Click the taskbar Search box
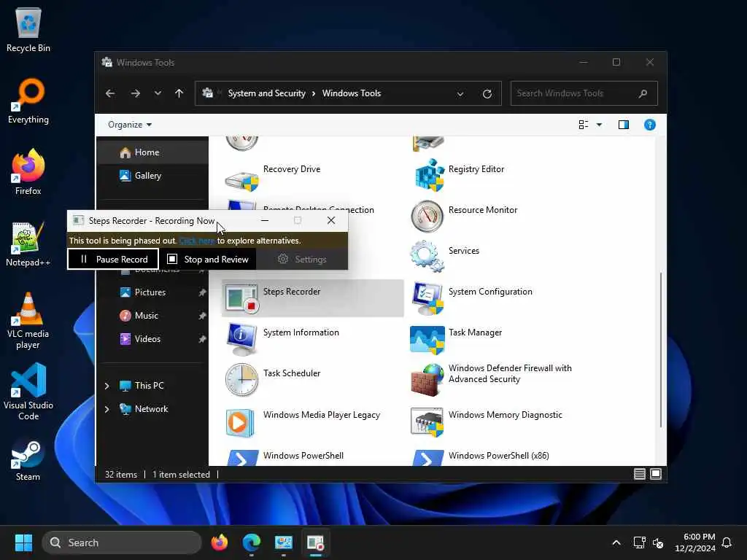This screenshot has width=747, height=560. click(x=122, y=542)
